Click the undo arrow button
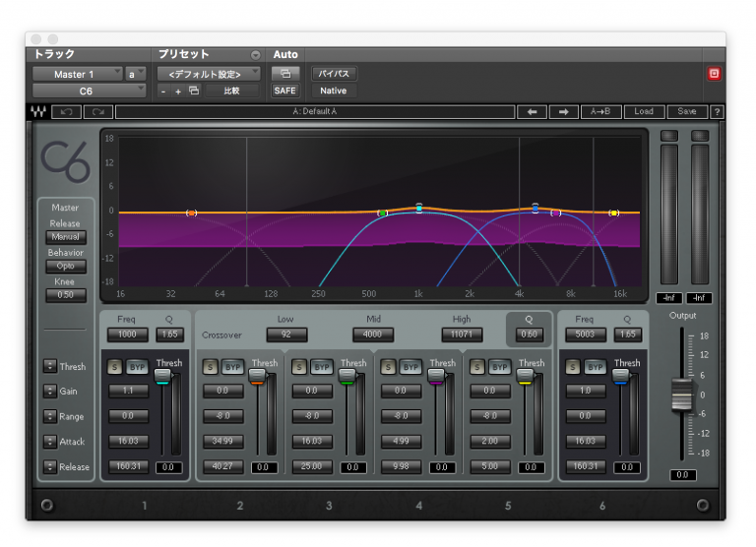The width and height of the screenshot is (756, 547). tap(66, 112)
